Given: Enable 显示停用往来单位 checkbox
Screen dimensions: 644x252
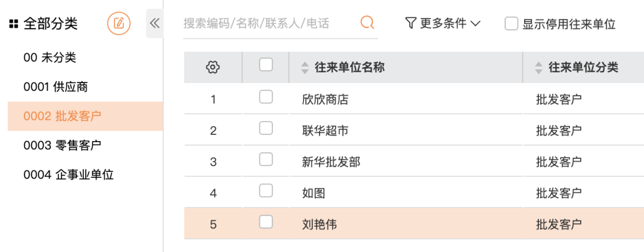Looking at the screenshot, I should [511, 24].
